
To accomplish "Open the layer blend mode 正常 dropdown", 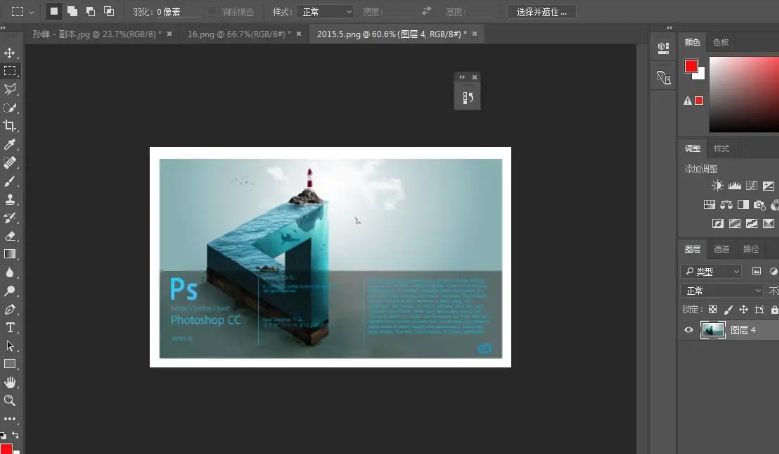I will 712,291.
